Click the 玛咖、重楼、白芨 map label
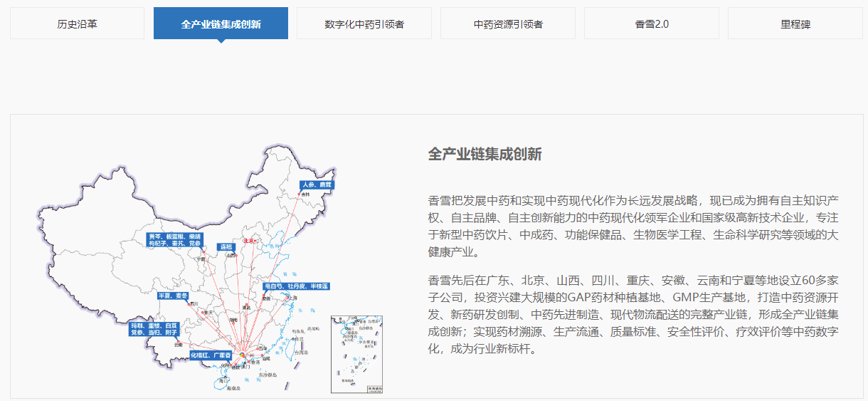This screenshot has width=868, height=401. tap(153, 328)
